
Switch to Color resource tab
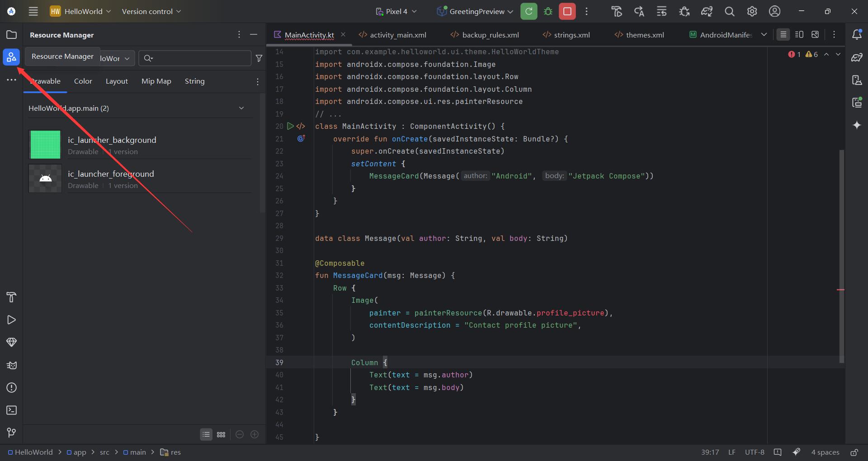83,81
